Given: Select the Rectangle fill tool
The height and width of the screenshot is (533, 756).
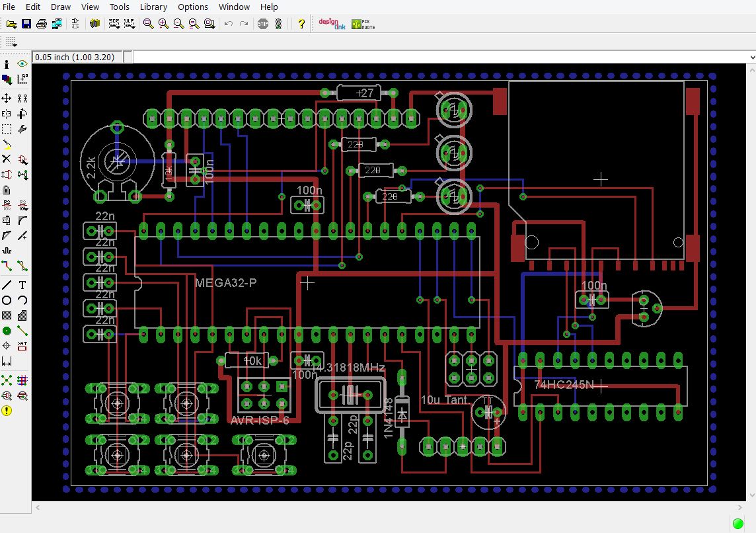Looking at the screenshot, I should tap(6, 315).
